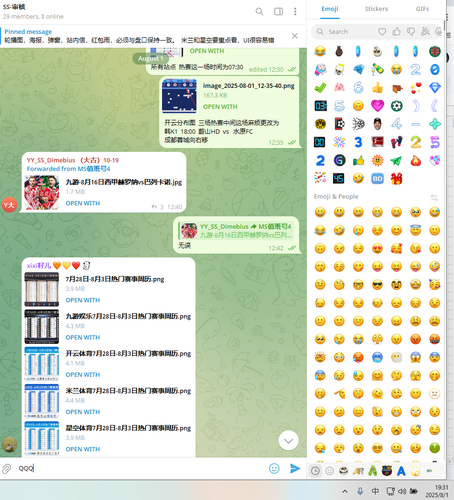Search messages with the magnifier in chat header
The width and height of the screenshot is (454, 500).
[x=259, y=12]
